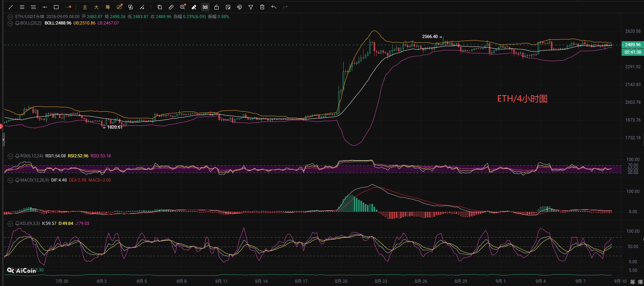Select the rectangle drawing tool
Viewport: 644px width, 286px height.
[x=56, y=7]
